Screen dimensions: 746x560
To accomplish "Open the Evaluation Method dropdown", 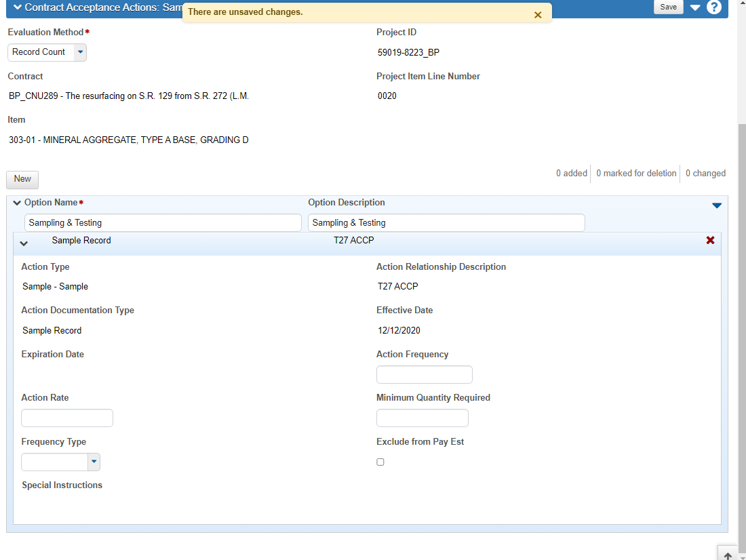I will point(80,52).
